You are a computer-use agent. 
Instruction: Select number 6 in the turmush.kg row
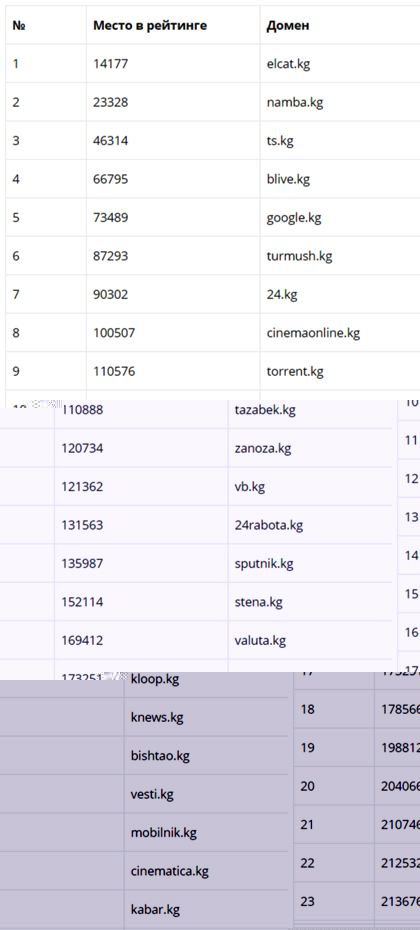16,256
